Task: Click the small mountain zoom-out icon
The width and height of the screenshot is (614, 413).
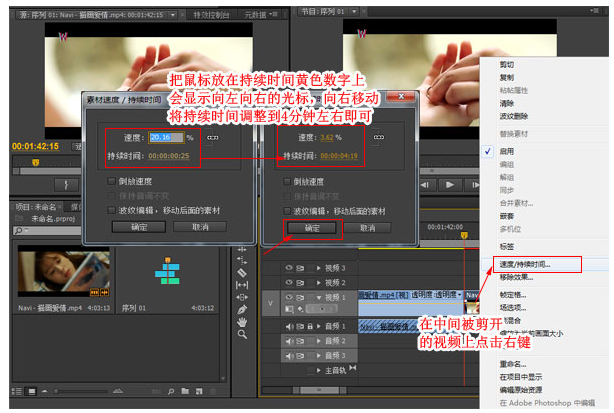Action: 44,391
